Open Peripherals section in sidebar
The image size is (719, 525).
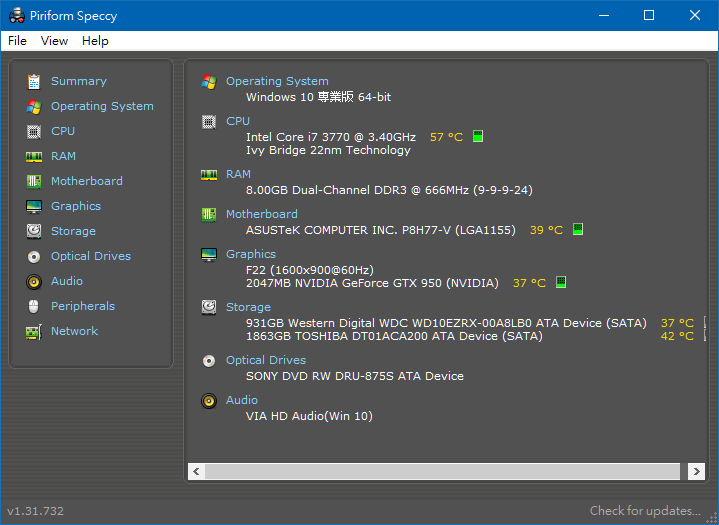pos(83,306)
